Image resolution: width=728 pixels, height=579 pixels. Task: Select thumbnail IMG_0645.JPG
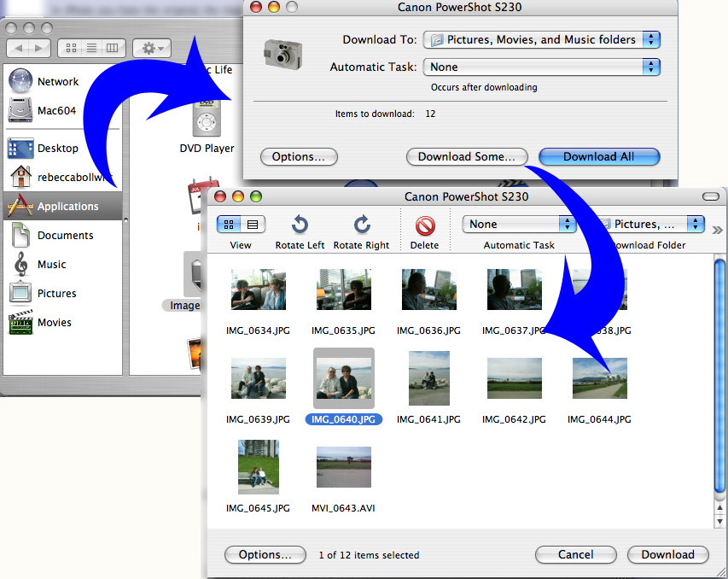tap(258, 467)
